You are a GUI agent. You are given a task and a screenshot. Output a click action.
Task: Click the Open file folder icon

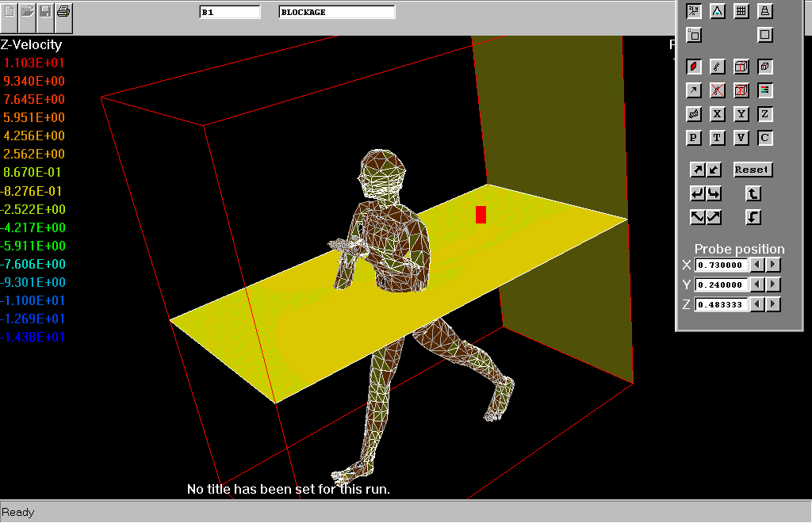point(28,12)
